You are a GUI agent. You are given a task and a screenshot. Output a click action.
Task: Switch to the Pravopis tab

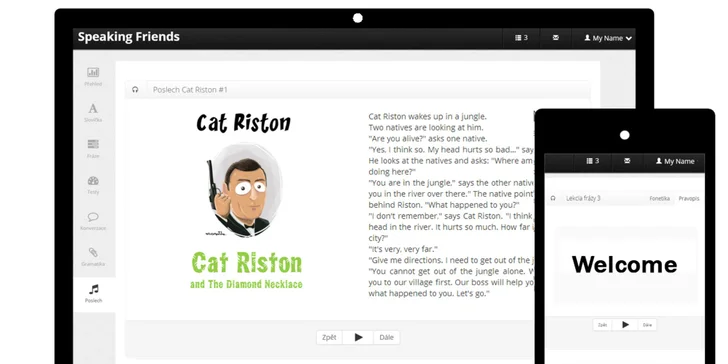[689, 198]
